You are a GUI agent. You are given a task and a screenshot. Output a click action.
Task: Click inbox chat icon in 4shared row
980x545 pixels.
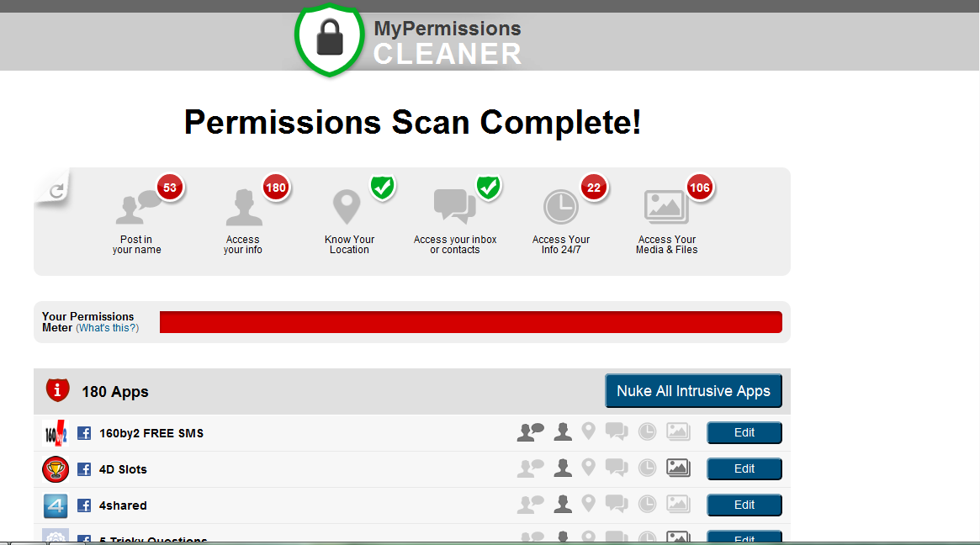pos(617,504)
